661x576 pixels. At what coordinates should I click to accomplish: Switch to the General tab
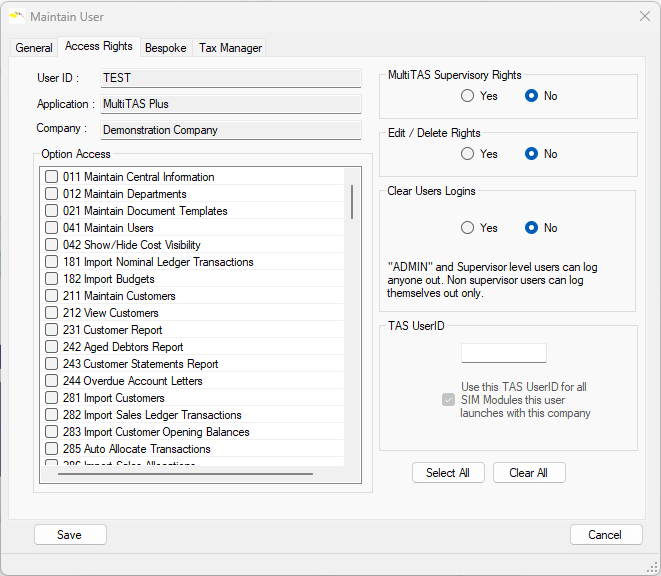pos(34,48)
